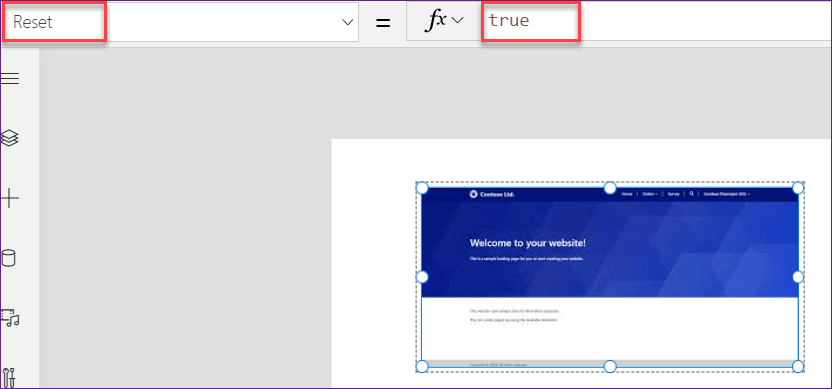
Task: Open the Media icon in sidebar
Action: 10,317
